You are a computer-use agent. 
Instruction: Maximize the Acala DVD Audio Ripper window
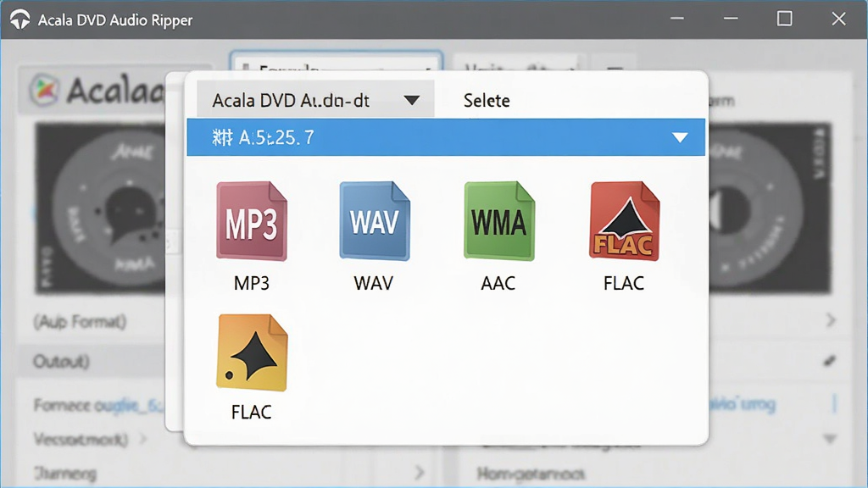(x=784, y=19)
